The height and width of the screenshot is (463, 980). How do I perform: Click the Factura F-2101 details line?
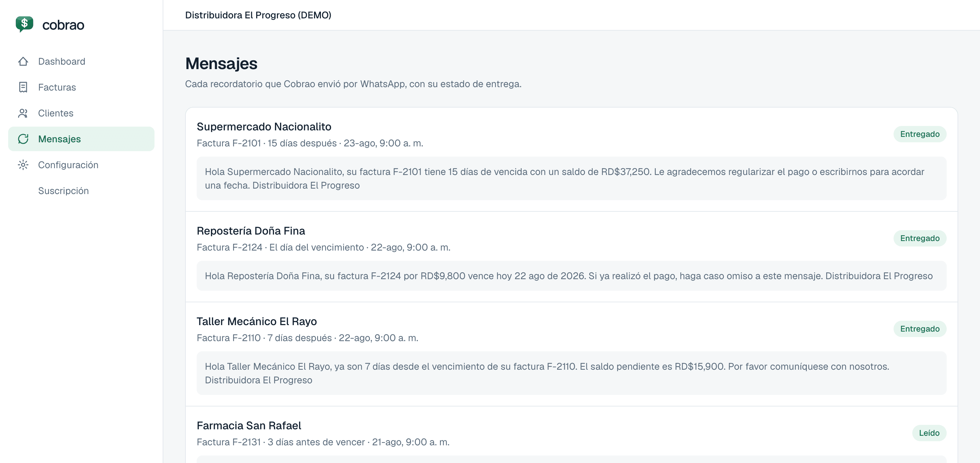(x=310, y=144)
